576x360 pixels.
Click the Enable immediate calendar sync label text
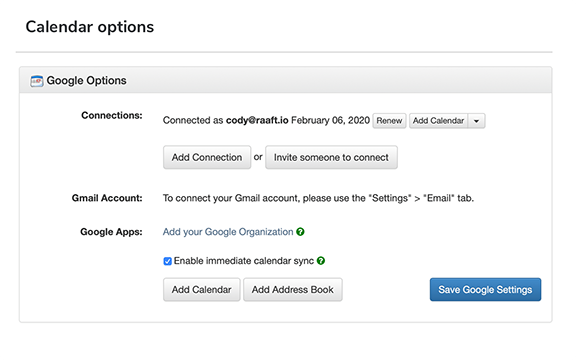tap(244, 261)
